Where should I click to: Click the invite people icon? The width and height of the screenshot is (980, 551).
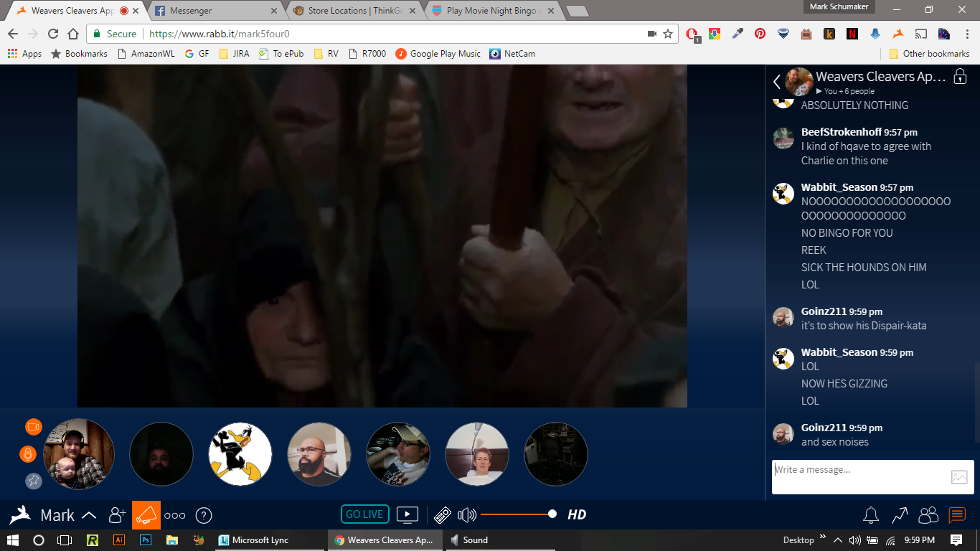[x=117, y=515]
